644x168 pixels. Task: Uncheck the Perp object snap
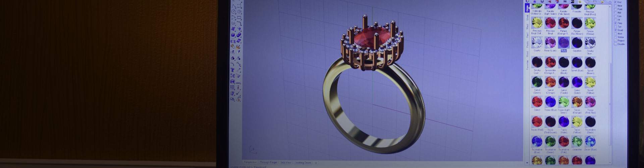tap(615, 23)
